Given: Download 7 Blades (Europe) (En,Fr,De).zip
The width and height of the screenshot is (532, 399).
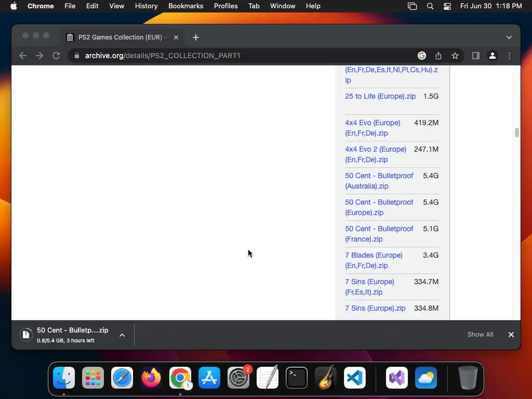Looking at the screenshot, I should pyautogui.click(x=374, y=260).
